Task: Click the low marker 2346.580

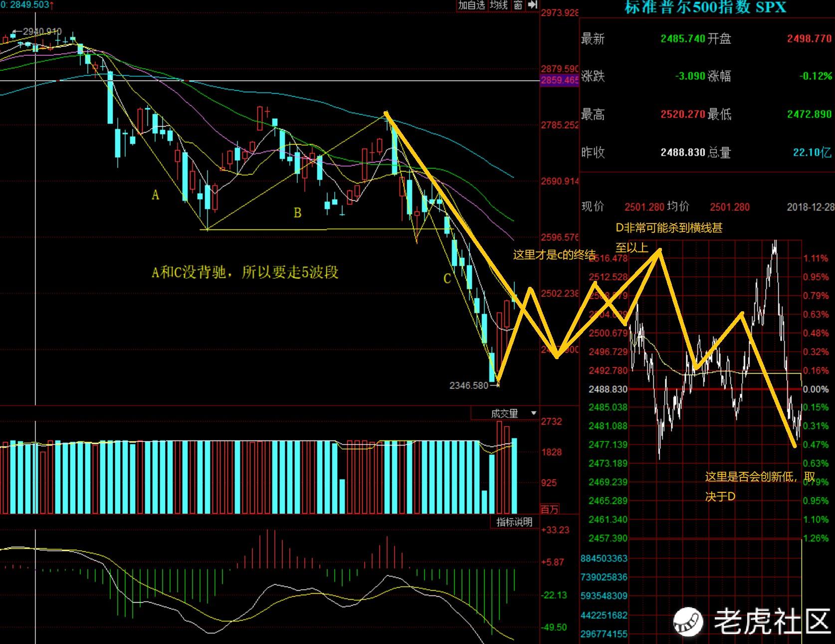Action: pos(469,385)
